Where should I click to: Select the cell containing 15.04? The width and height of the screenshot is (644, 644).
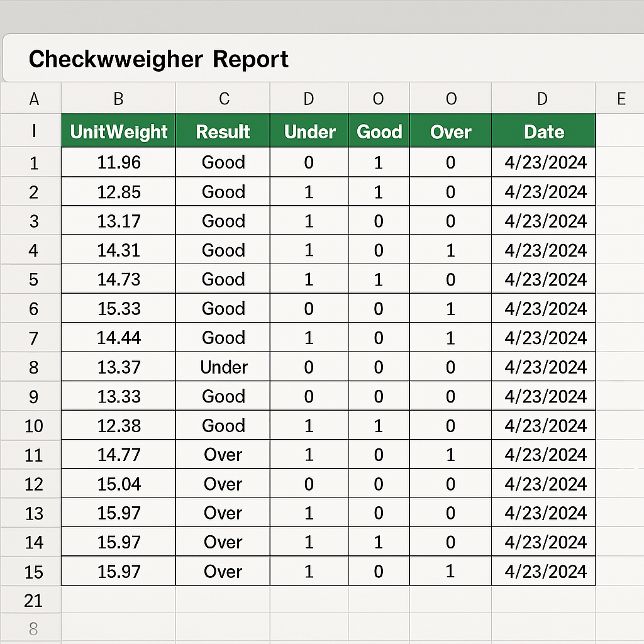pos(118,484)
